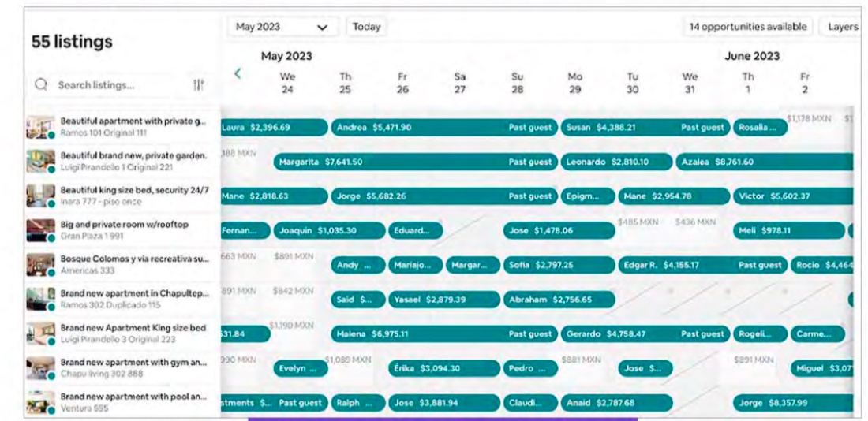Open thumbnail for Ramos 101 Original 111 listing
Screen dimensions: 868x421
(41, 127)
